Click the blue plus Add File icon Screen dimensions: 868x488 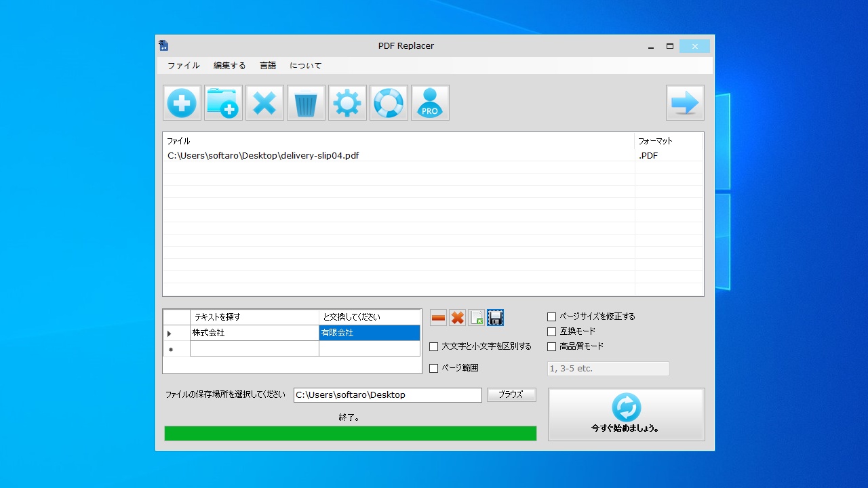pos(182,103)
